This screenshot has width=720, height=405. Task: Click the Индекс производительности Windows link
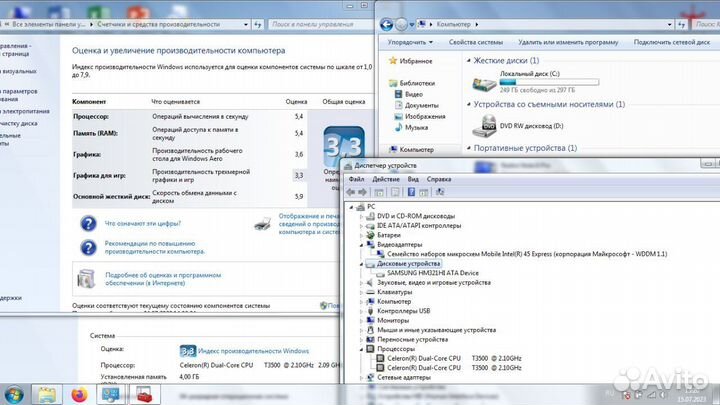(x=253, y=351)
